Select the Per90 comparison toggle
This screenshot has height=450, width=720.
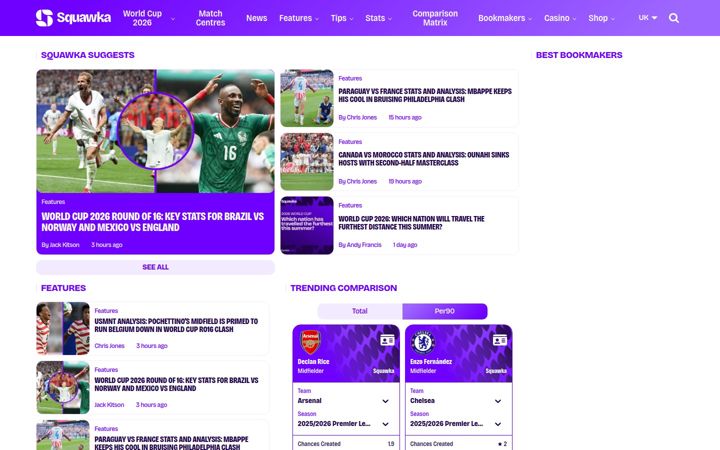coord(444,311)
